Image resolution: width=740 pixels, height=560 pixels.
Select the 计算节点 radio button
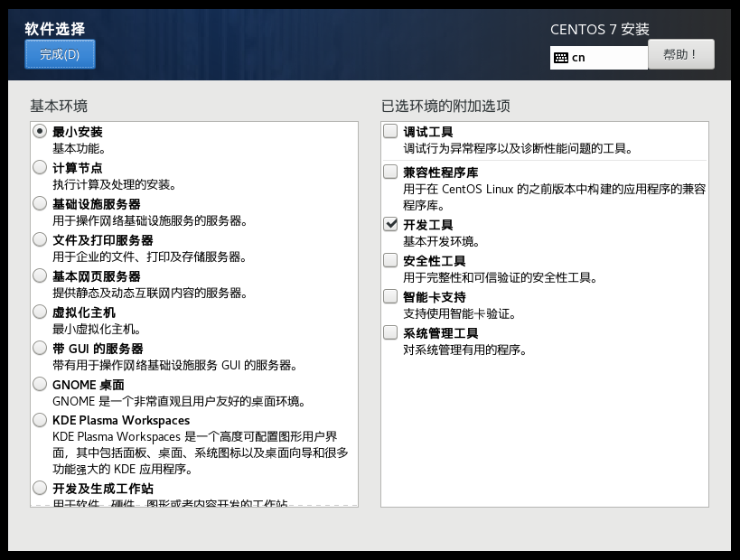[x=40, y=167]
